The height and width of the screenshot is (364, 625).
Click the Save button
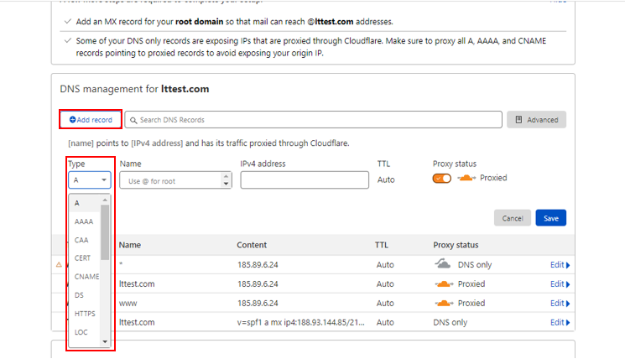pos(551,218)
